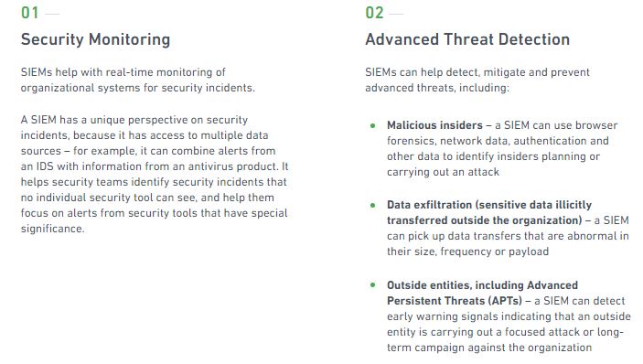Click the word 'significance.' ending the left paragraph
This screenshot has height=364, width=643.
[x=52, y=229]
